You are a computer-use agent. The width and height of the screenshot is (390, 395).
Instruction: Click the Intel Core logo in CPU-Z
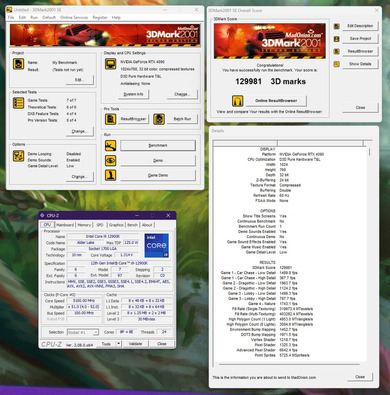point(157,245)
